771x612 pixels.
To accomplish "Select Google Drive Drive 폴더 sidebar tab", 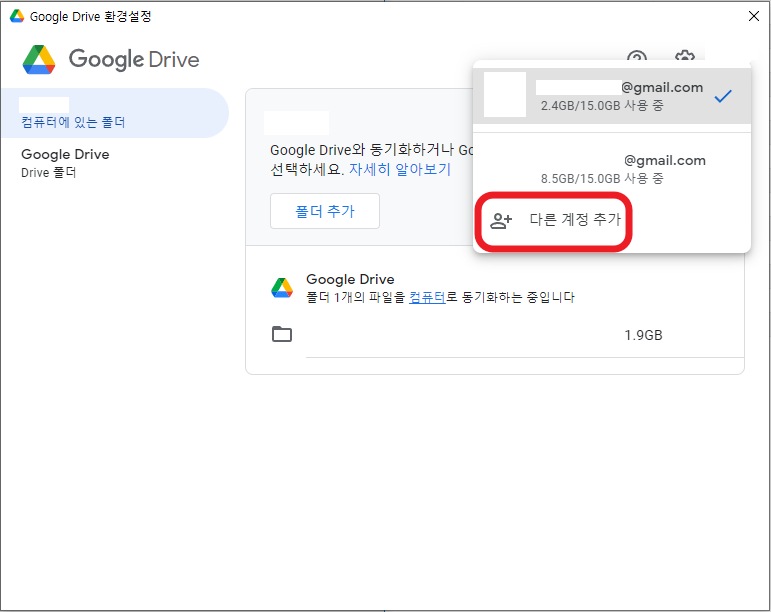I will pos(116,163).
